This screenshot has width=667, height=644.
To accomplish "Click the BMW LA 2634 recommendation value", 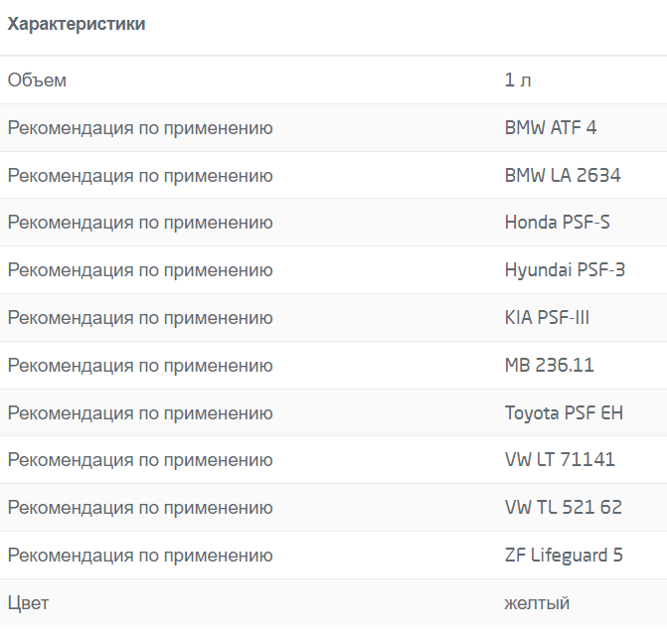I will [563, 175].
